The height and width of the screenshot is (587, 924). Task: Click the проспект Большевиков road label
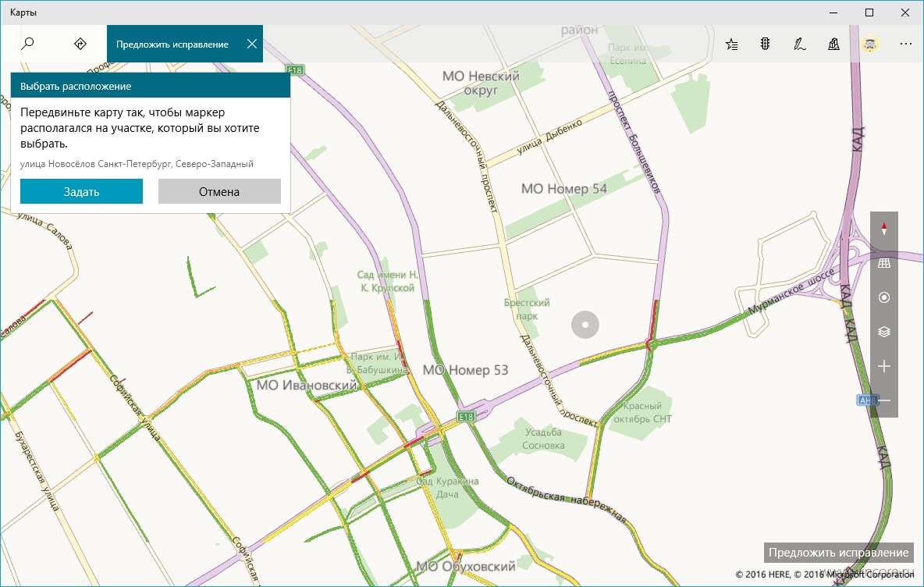coord(634,142)
